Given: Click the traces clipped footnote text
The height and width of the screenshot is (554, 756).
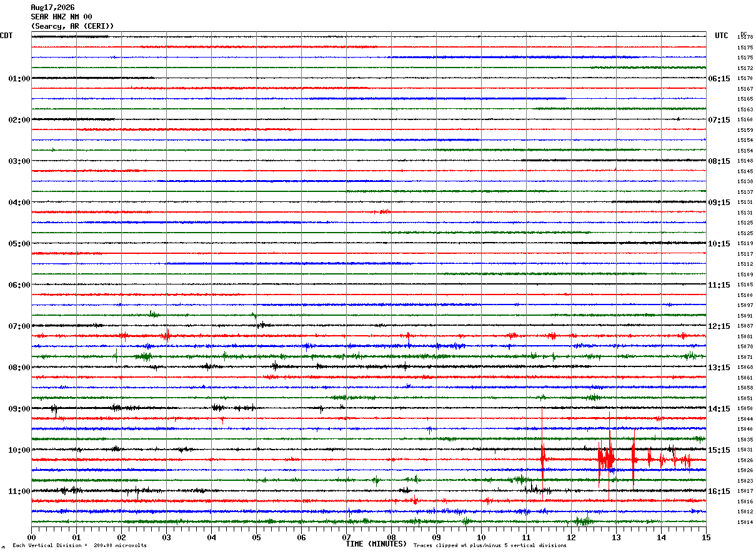Looking at the screenshot, I should point(490,546).
